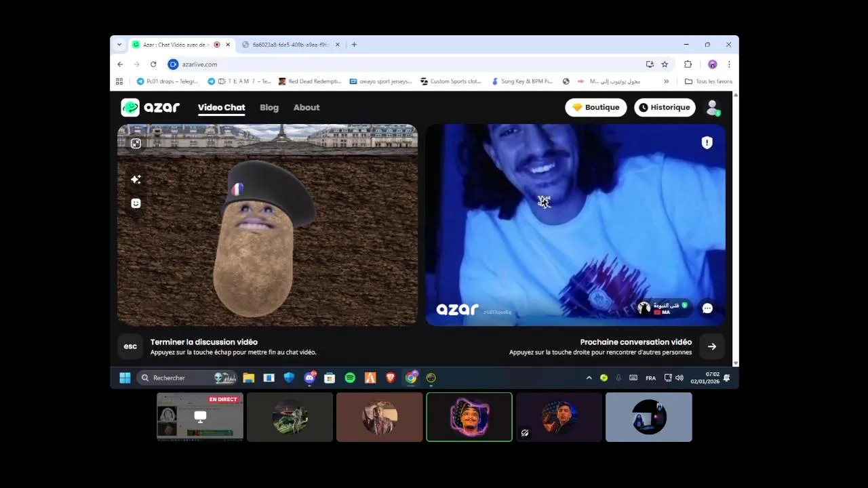Open the Boutique shop button
868x488 pixels.
tap(595, 107)
